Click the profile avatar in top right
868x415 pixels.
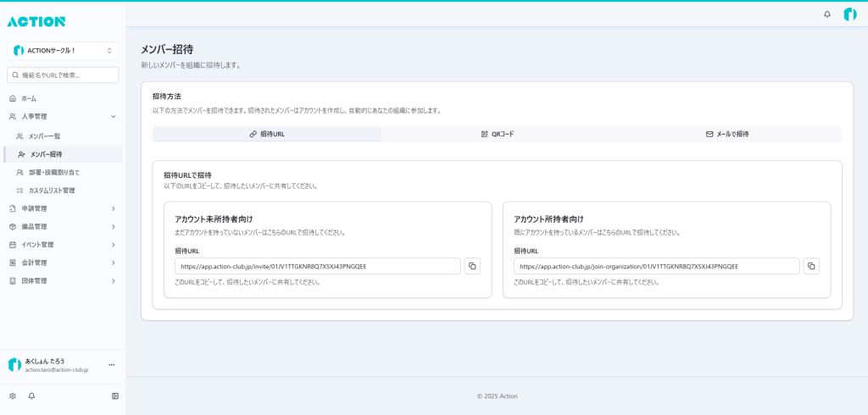coord(849,14)
